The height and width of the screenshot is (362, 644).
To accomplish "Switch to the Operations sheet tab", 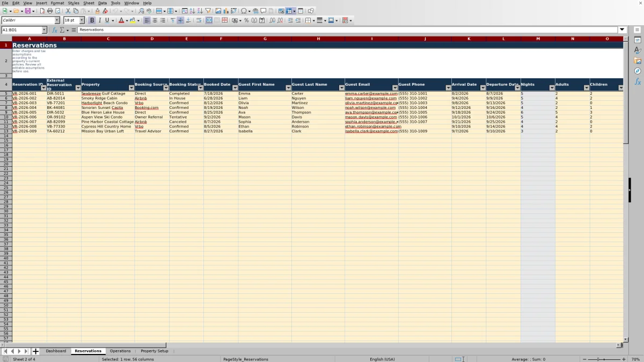I will click(x=120, y=351).
